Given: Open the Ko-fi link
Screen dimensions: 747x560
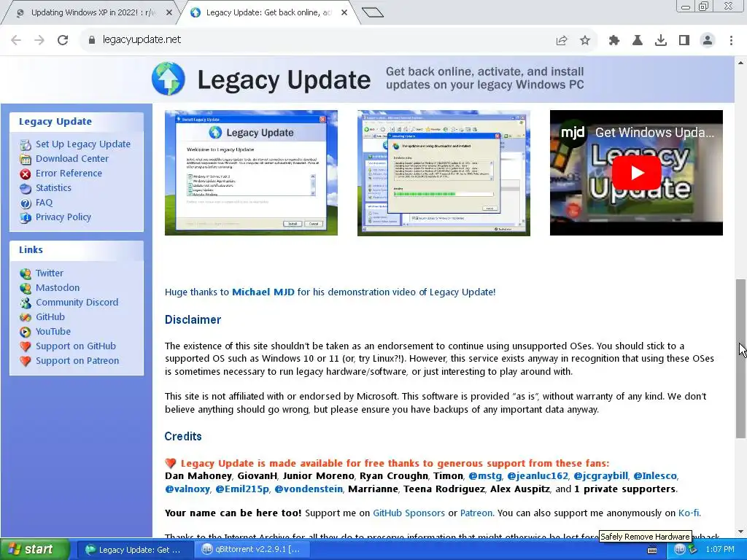Looking at the screenshot, I should coord(689,513).
